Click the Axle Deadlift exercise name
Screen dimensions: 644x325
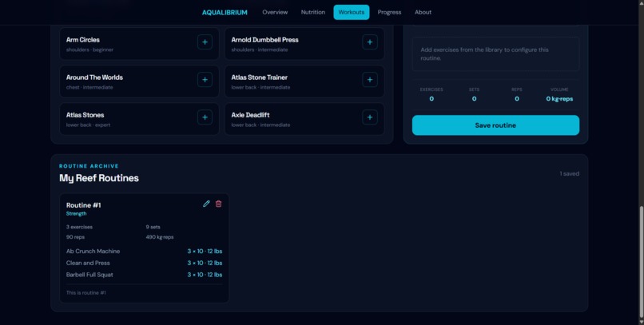(250, 115)
